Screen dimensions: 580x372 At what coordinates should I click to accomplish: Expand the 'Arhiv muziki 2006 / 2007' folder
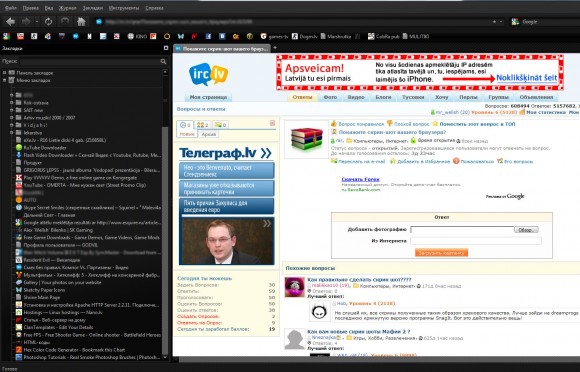pos(11,118)
